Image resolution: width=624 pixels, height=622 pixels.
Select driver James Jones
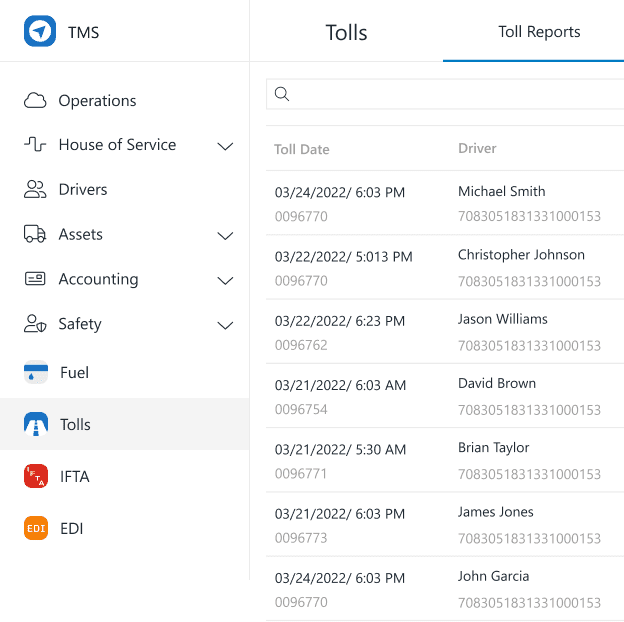tap(495, 512)
